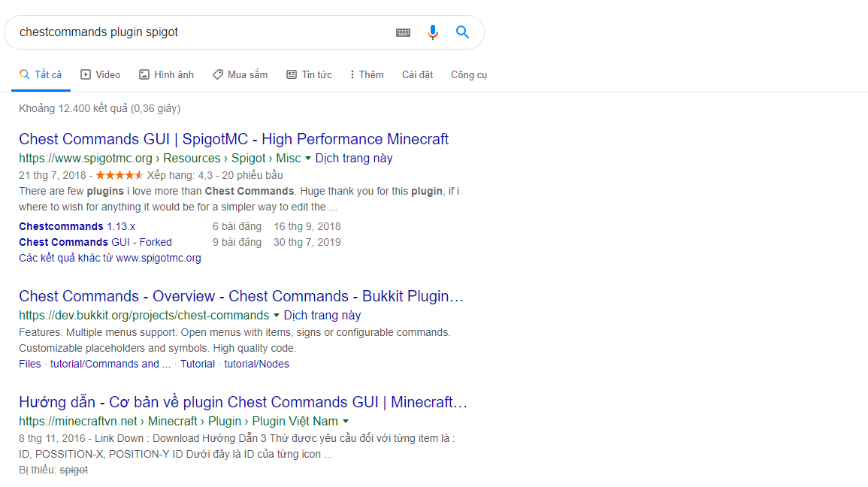
Task: Expand the Thêm more options menu
Action: tap(367, 74)
